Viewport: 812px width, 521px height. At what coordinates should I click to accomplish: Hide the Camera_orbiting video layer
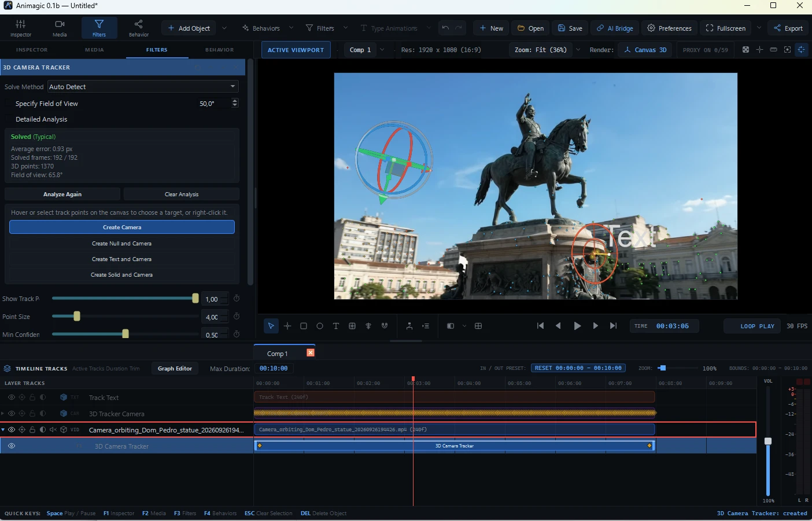[12, 430]
